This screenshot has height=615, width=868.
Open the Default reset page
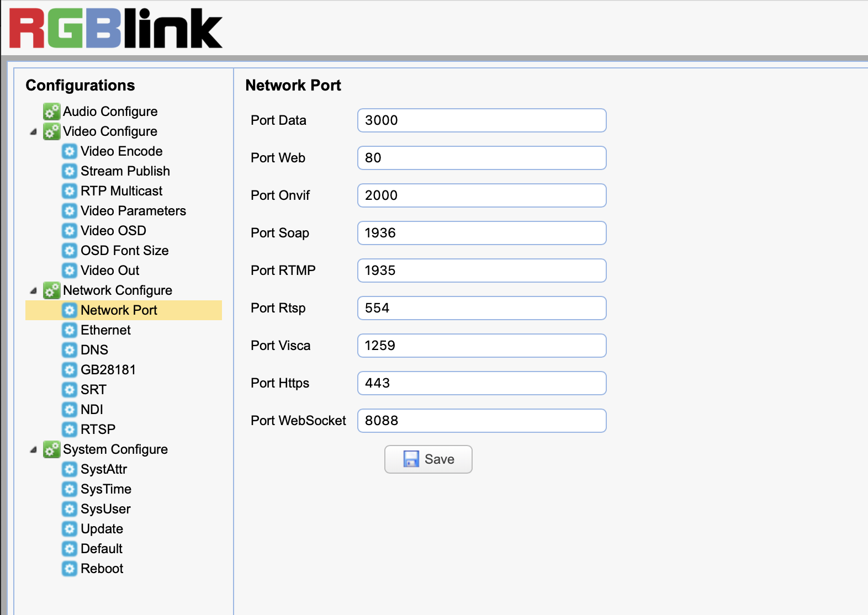[102, 549]
